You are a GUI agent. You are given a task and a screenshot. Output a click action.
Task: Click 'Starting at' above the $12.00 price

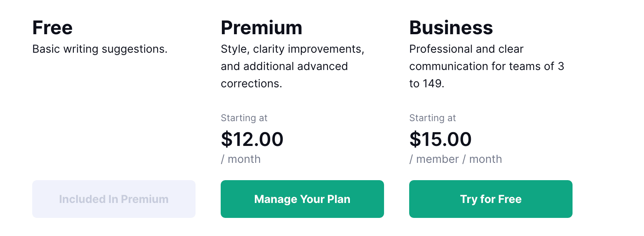pyautogui.click(x=244, y=118)
